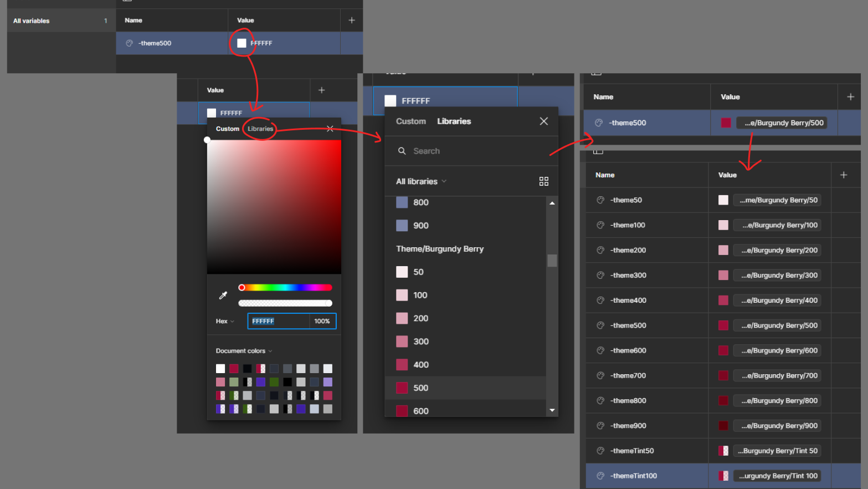868x489 pixels.
Task: Close the Libraries color panel
Action: (544, 121)
